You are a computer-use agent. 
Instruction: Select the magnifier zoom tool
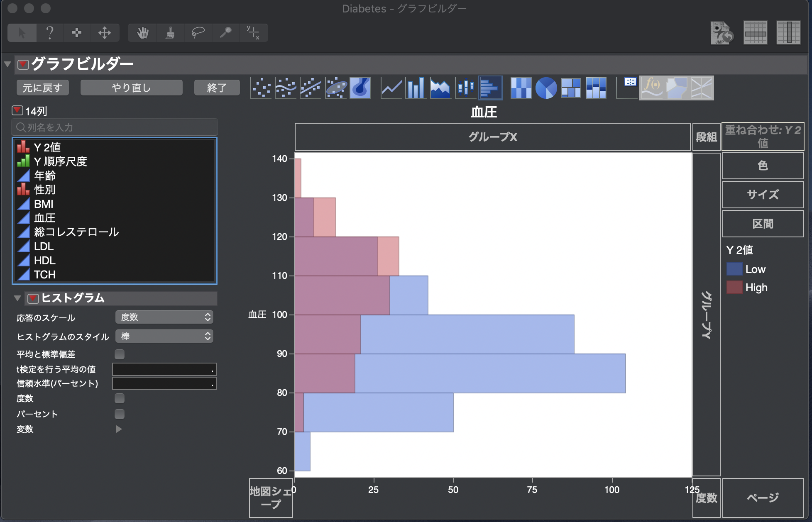click(225, 32)
